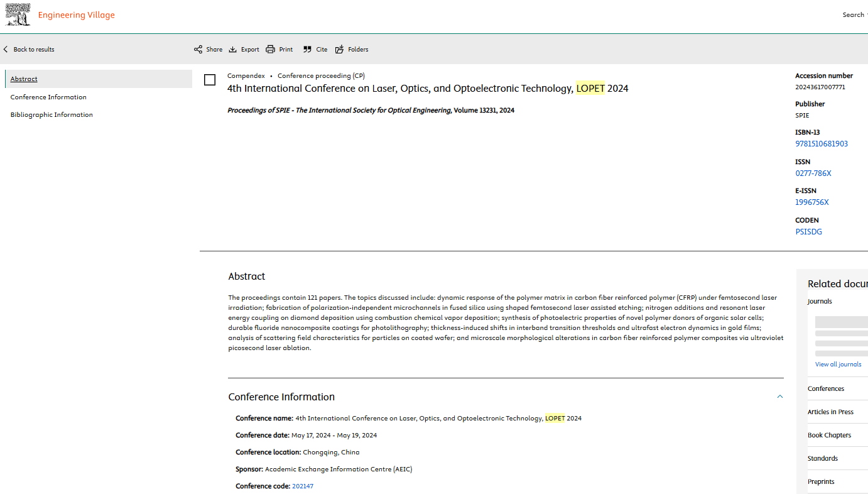Select the record checkbox beside title
This screenshot has width=868, height=494.
[x=210, y=80]
